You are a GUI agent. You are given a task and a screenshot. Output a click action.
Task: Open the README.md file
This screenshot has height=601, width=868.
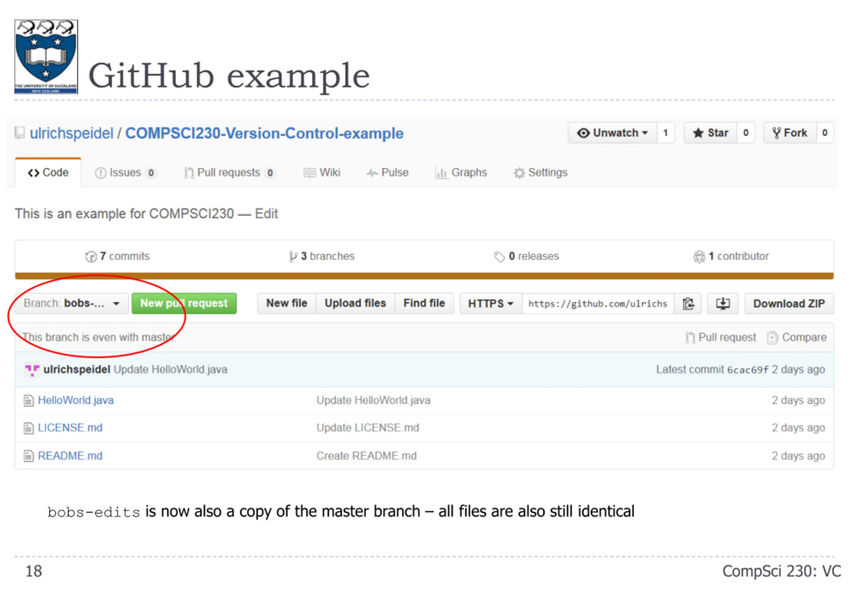pyautogui.click(x=70, y=456)
